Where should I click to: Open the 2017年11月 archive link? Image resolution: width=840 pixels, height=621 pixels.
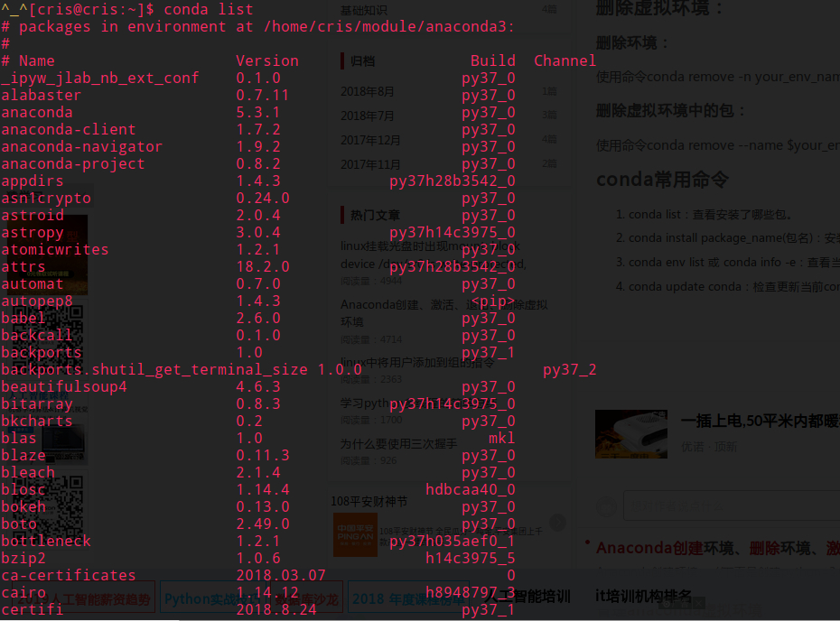pos(370,164)
